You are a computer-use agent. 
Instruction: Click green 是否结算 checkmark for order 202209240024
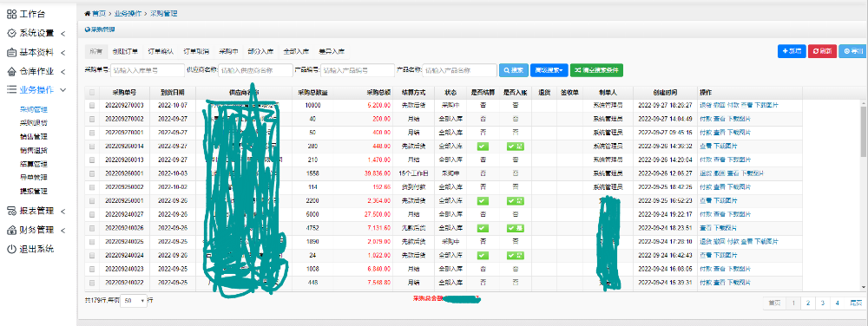[x=483, y=255]
